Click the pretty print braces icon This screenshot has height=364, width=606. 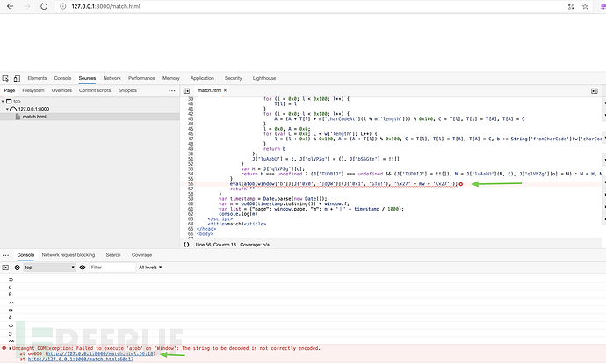pyautogui.click(x=187, y=244)
